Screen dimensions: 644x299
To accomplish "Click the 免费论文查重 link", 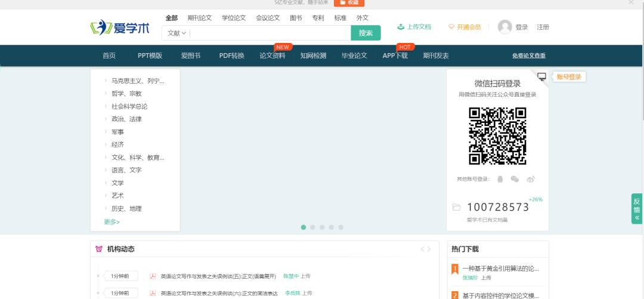I will pos(529,56).
